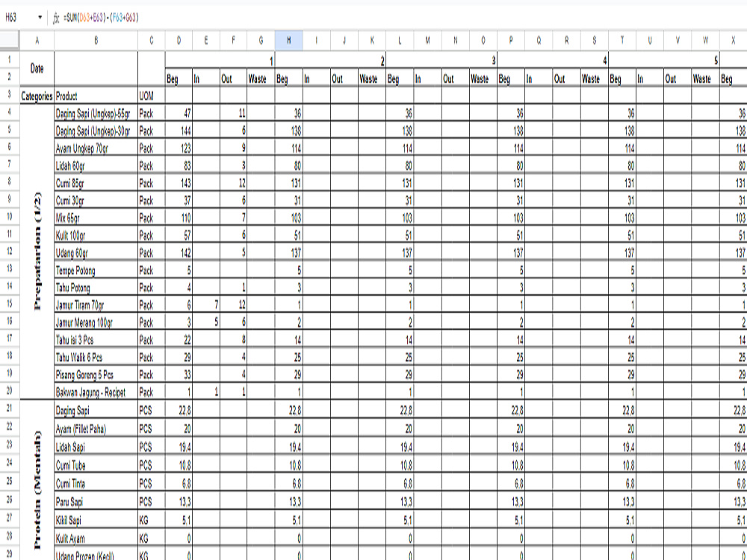Screen dimensions: 747x560
Task: Click the "Product" header cell
Action: point(96,96)
